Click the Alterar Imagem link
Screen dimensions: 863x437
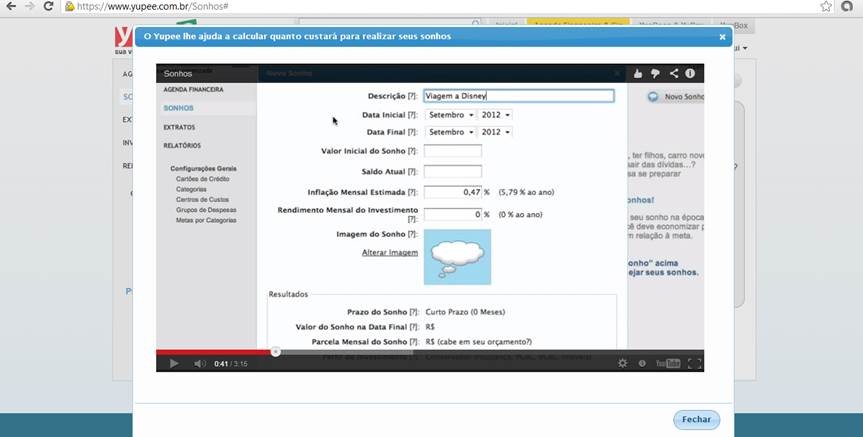click(390, 253)
